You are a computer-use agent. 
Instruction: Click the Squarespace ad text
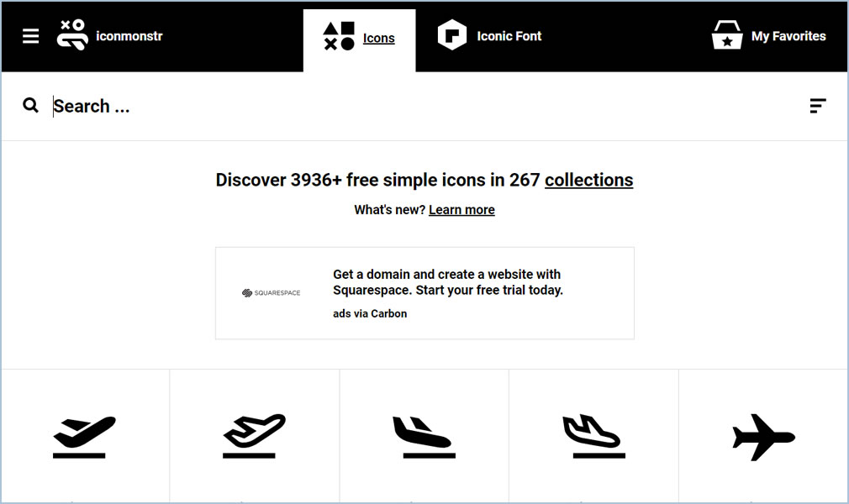(448, 282)
